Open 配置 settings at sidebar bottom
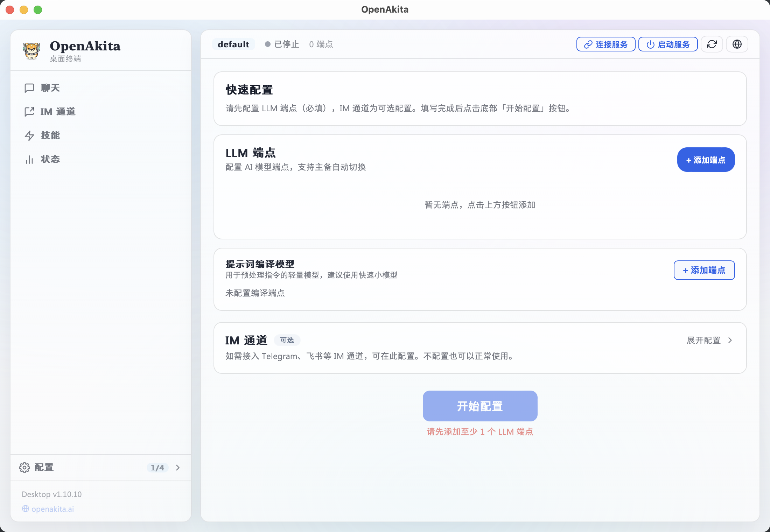The image size is (770, 532). pos(43,467)
